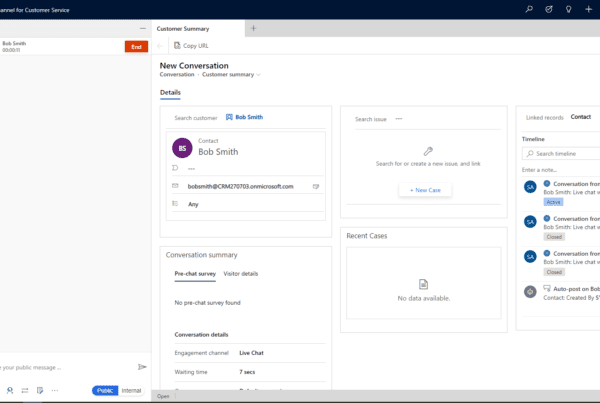Select the Visitor details tab

pos(240,273)
